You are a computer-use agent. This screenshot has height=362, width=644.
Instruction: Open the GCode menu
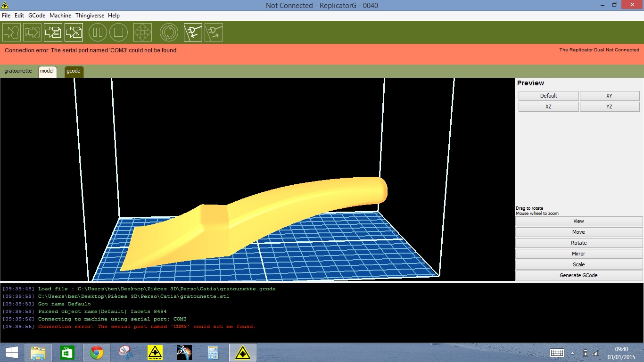pos(37,16)
